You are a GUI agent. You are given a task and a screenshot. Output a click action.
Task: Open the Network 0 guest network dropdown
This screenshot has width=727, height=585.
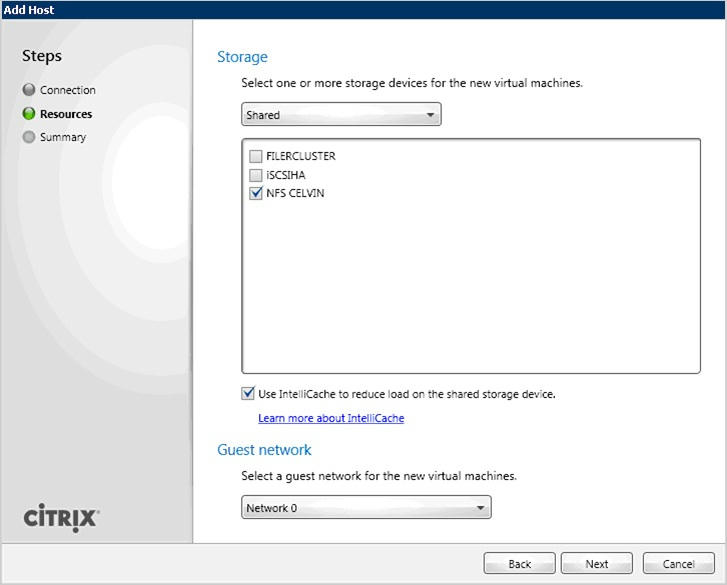point(366,508)
